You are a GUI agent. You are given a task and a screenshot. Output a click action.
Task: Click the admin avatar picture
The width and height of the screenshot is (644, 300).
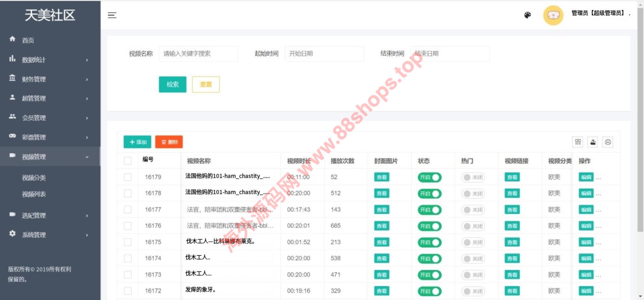point(553,15)
